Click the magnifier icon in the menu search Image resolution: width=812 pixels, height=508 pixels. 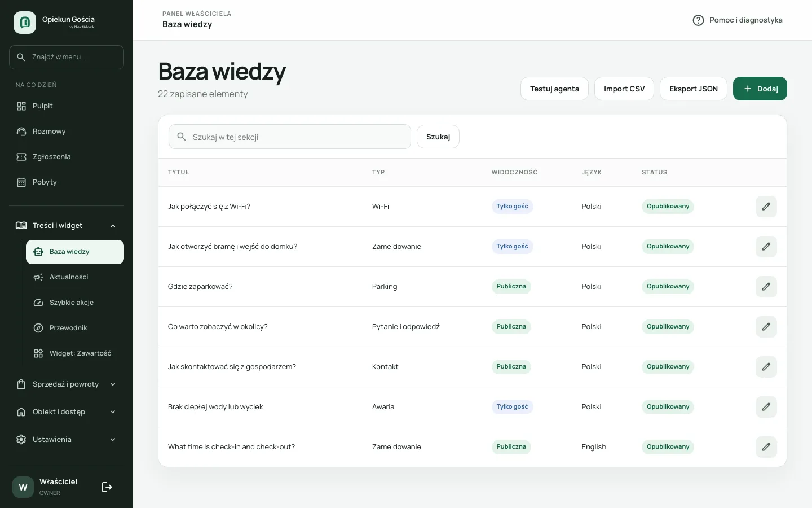(x=21, y=57)
